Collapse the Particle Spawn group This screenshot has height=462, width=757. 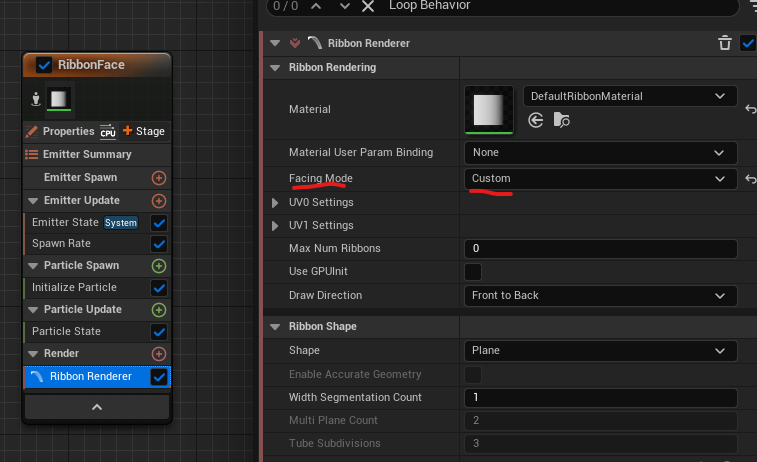point(33,266)
